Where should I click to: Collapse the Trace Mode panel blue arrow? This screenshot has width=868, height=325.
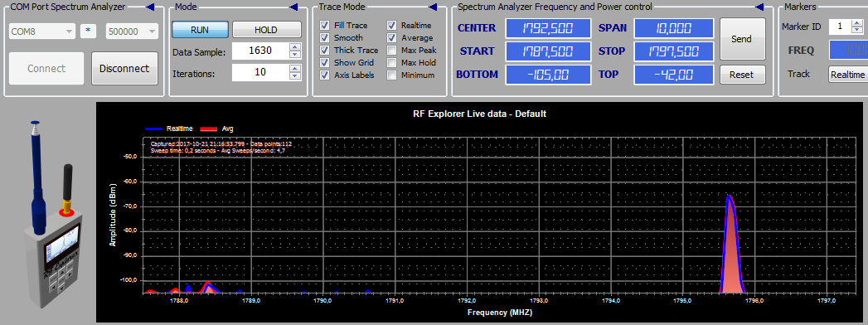tap(433, 7)
